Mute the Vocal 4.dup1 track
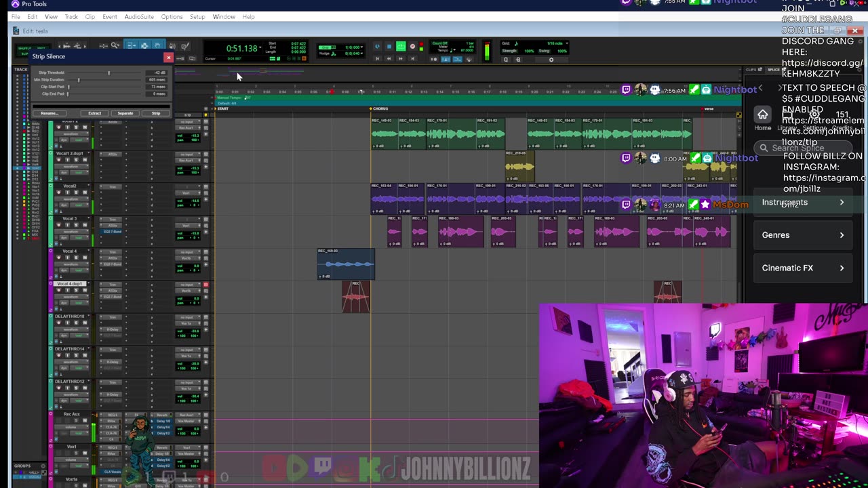This screenshot has width=868, height=488. click(x=85, y=290)
